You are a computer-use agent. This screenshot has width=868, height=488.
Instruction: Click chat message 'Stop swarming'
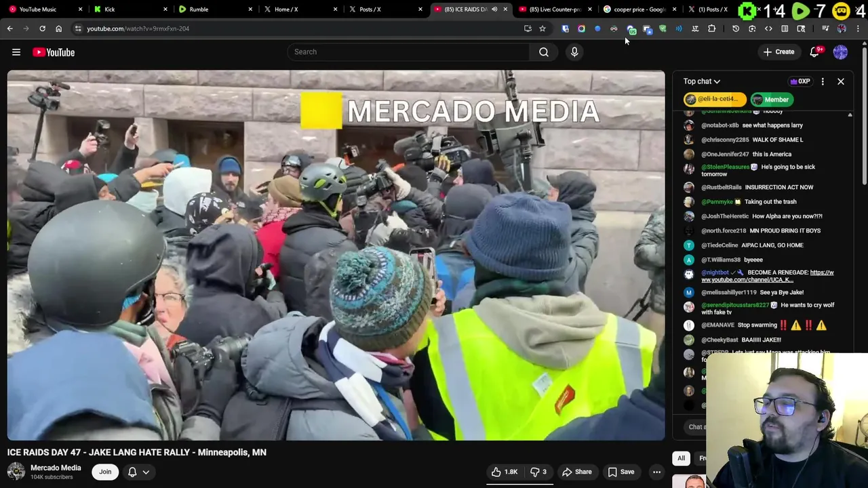(756, 325)
